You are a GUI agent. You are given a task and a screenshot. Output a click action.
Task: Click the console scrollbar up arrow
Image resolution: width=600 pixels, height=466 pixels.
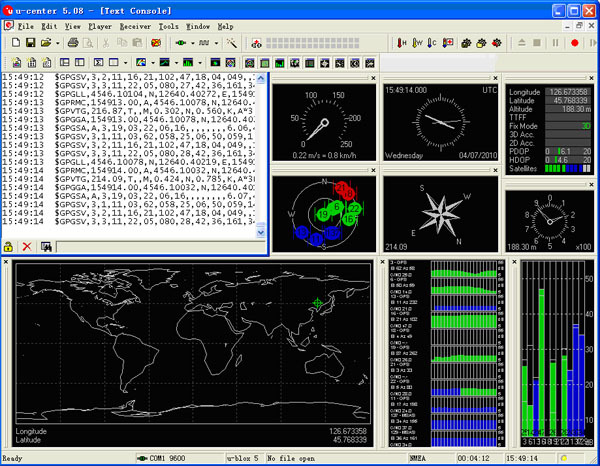[x=261, y=78]
